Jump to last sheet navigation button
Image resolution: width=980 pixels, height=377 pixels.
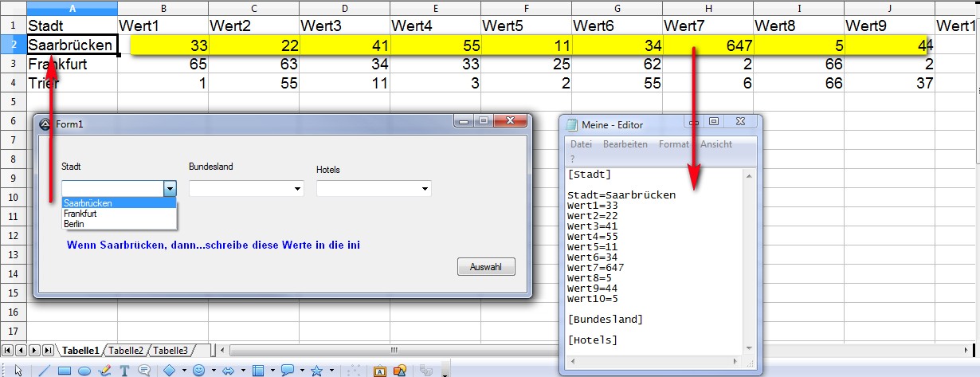pyautogui.click(x=48, y=350)
